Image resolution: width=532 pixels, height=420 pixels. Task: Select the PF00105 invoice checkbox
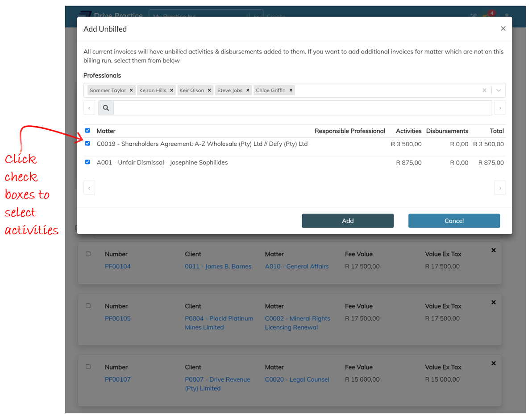pyautogui.click(x=88, y=306)
